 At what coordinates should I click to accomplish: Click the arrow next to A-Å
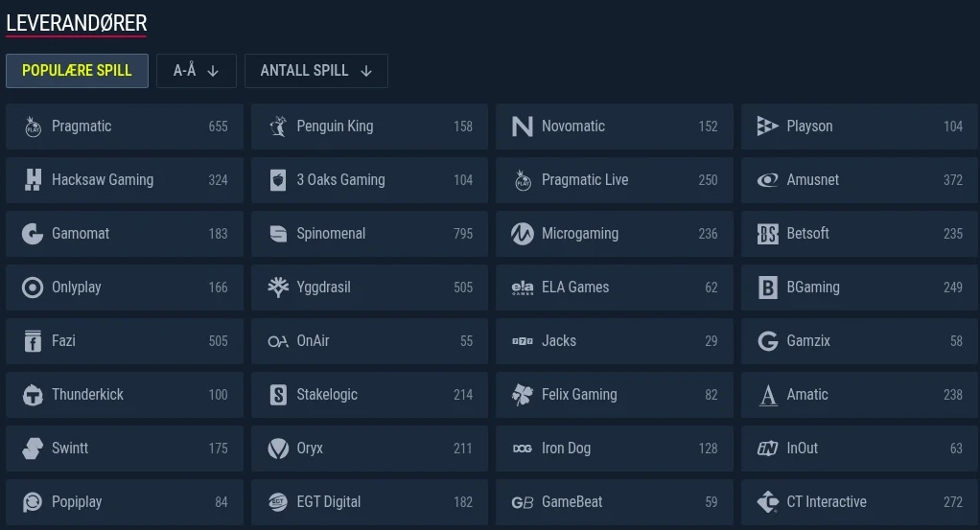[x=213, y=71]
